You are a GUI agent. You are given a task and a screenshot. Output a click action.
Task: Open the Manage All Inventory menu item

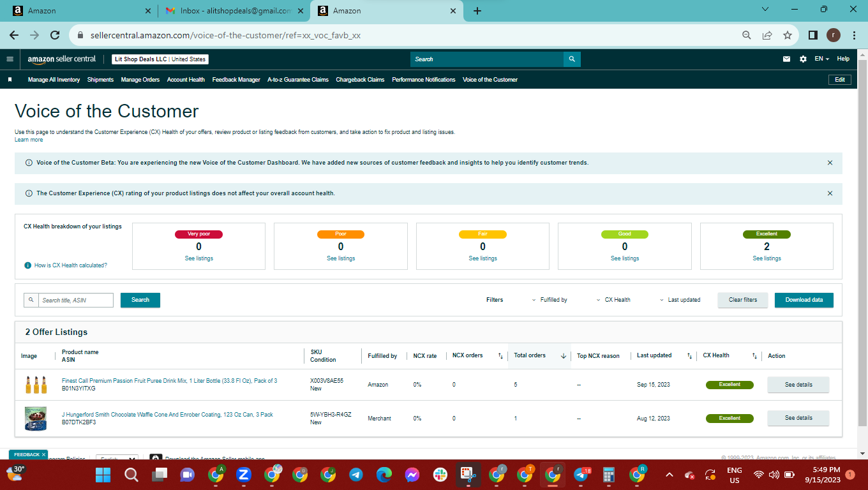(x=54, y=80)
